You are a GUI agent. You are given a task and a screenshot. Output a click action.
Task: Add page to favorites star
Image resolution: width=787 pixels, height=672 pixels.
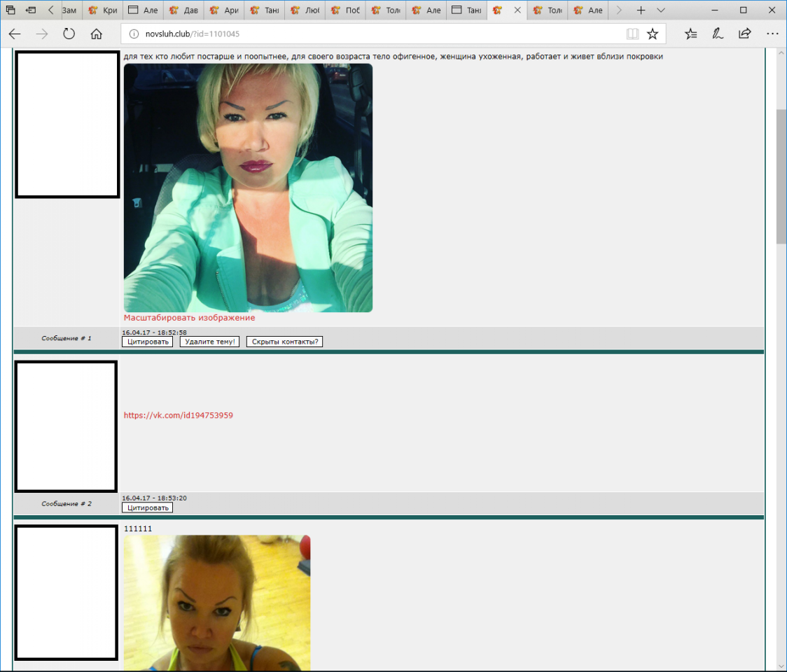pos(653,34)
